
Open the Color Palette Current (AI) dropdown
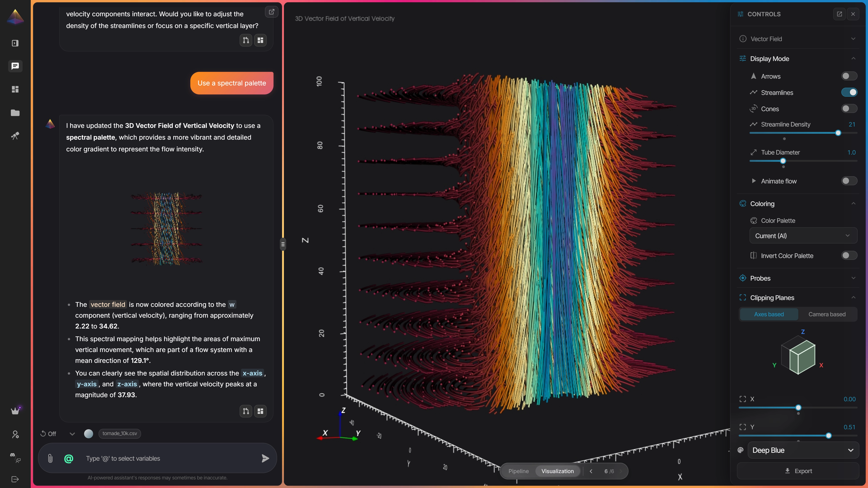pos(803,236)
